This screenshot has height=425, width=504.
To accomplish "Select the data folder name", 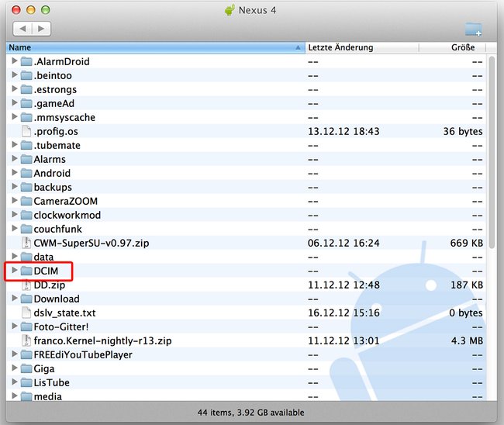I will pyautogui.click(x=43, y=257).
